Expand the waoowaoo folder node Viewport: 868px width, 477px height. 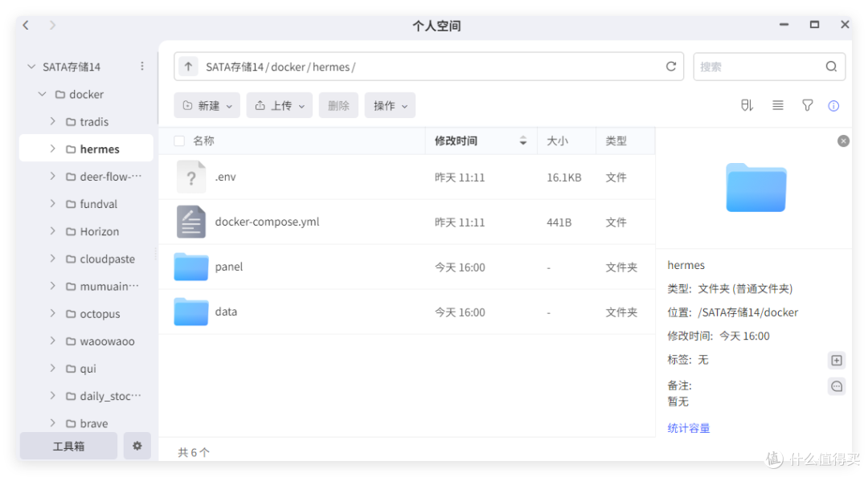pos(52,340)
